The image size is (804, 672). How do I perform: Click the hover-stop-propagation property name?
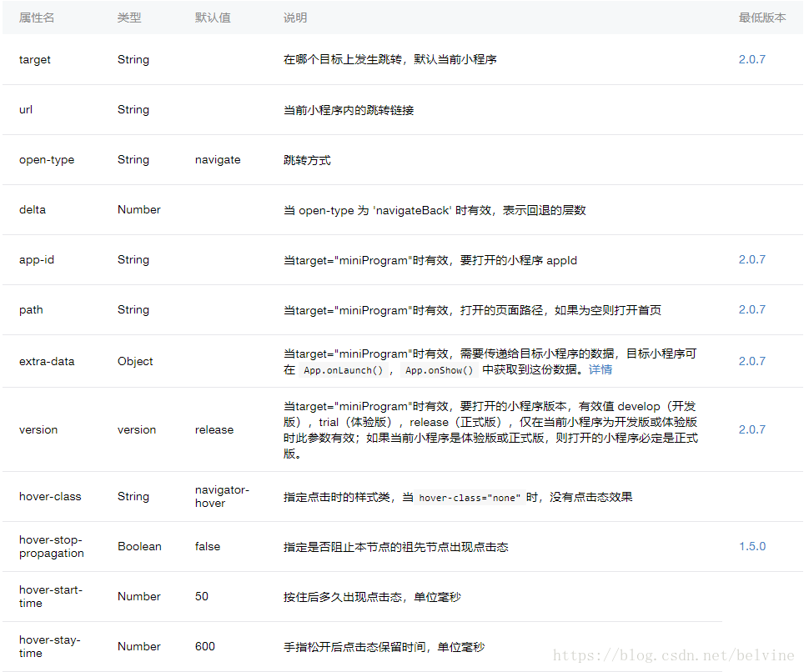[x=51, y=546]
